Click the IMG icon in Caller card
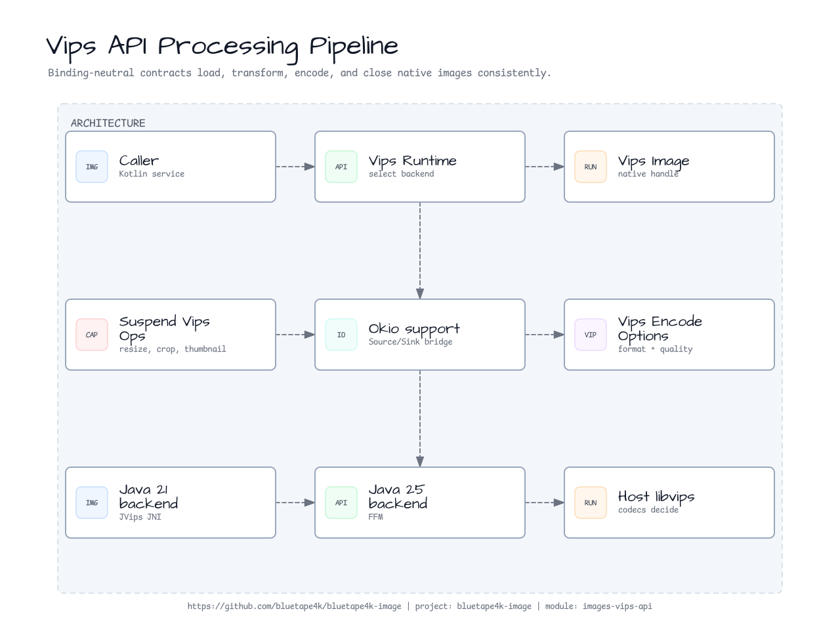The height and width of the screenshot is (643, 840). click(x=92, y=167)
